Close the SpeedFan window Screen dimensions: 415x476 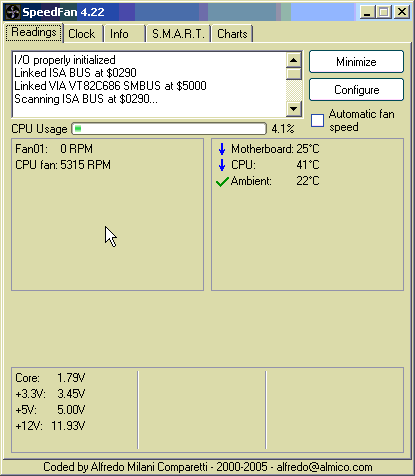tap(402, 12)
